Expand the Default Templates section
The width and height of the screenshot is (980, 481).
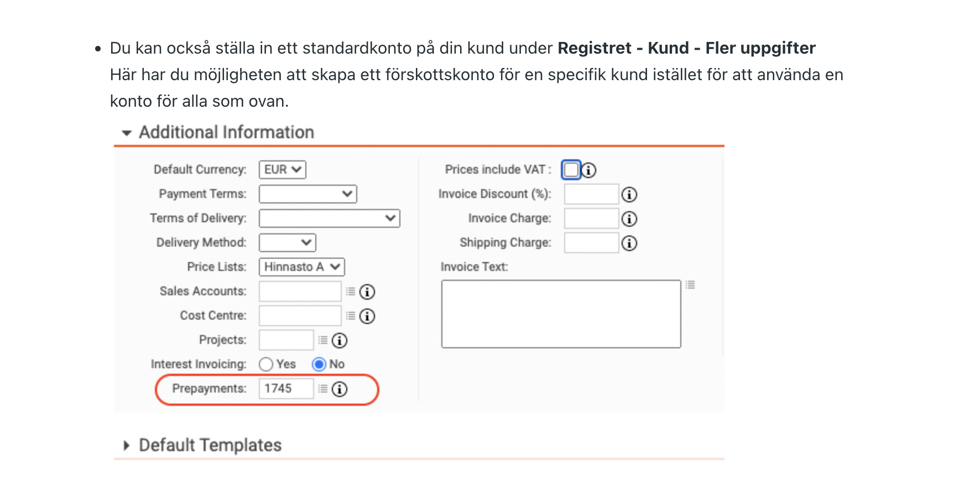tap(127, 446)
